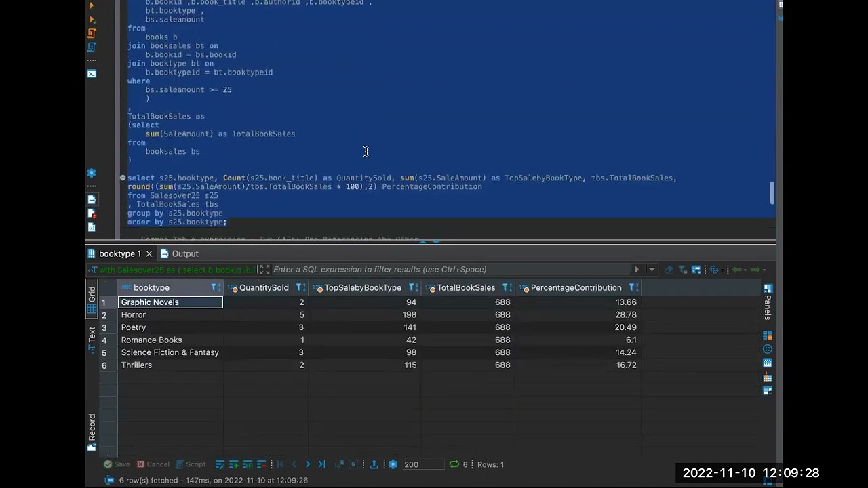Select the Poetry booktype cell
Screen dimensions: 868x488
[x=170, y=327]
